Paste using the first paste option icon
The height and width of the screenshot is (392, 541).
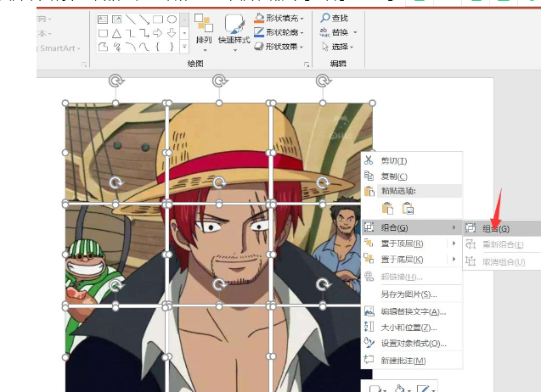point(387,209)
